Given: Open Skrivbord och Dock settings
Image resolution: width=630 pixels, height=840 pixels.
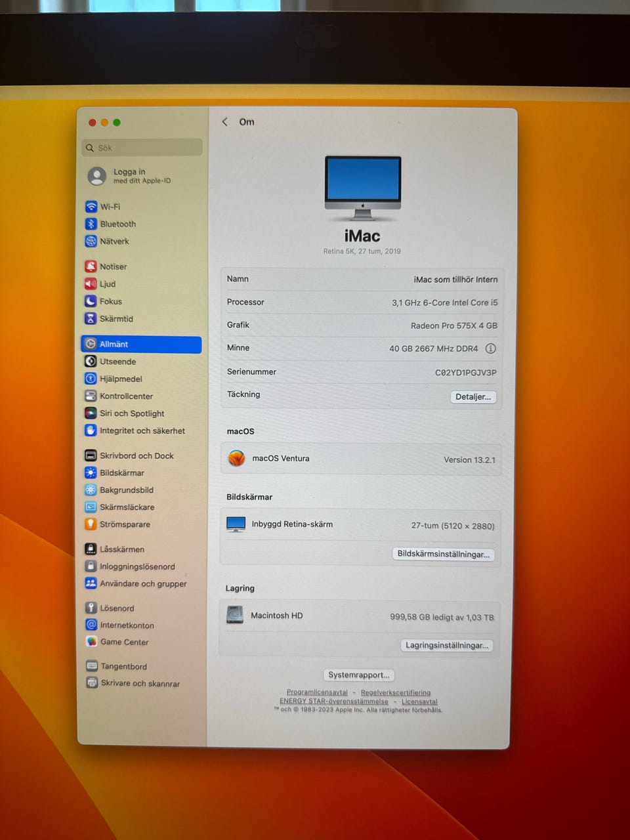Looking at the screenshot, I should pos(136,455).
